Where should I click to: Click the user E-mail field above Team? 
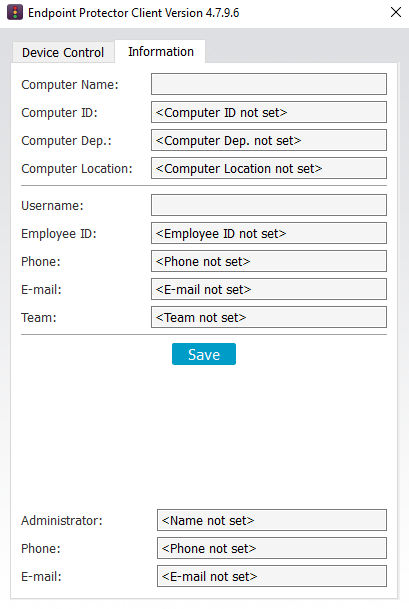click(x=269, y=289)
